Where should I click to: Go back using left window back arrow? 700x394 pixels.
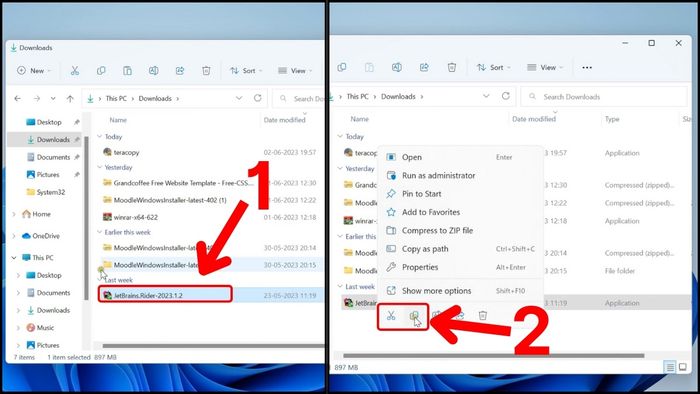17,98
